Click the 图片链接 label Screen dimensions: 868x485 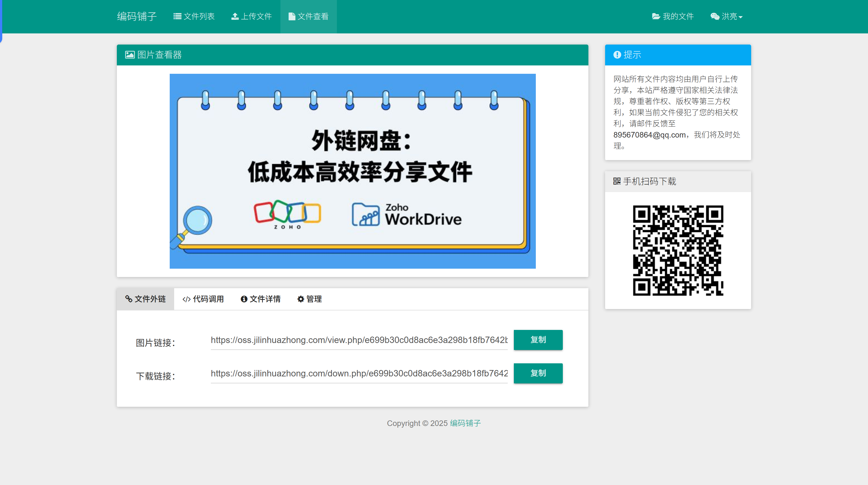click(155, 343)
